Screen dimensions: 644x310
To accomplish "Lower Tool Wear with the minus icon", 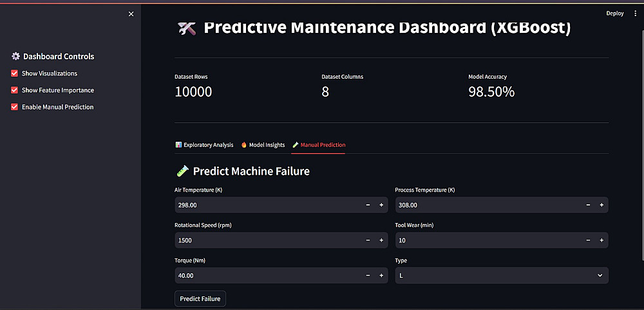I will (588, 240).
